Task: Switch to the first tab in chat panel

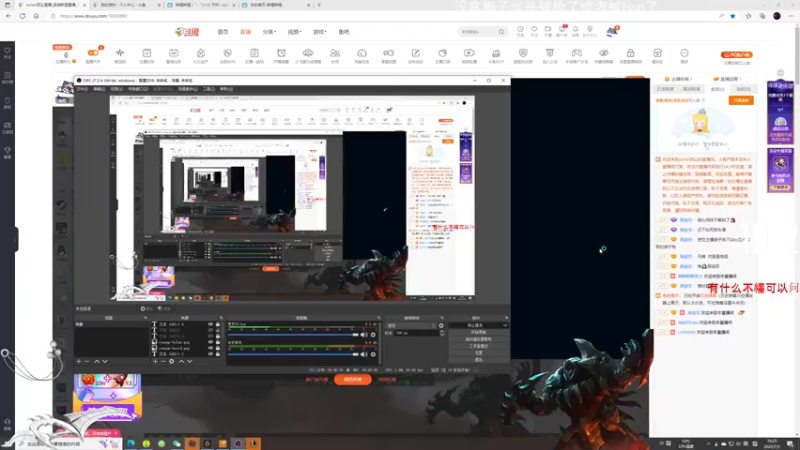Action: pos(665,89)
